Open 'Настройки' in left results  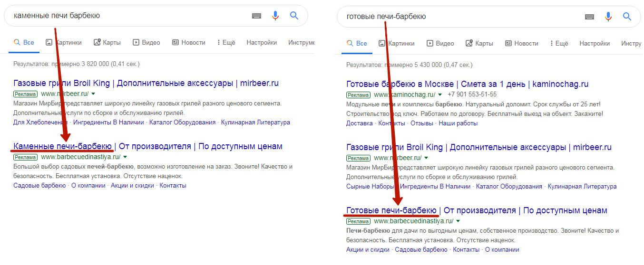(262, 42)
